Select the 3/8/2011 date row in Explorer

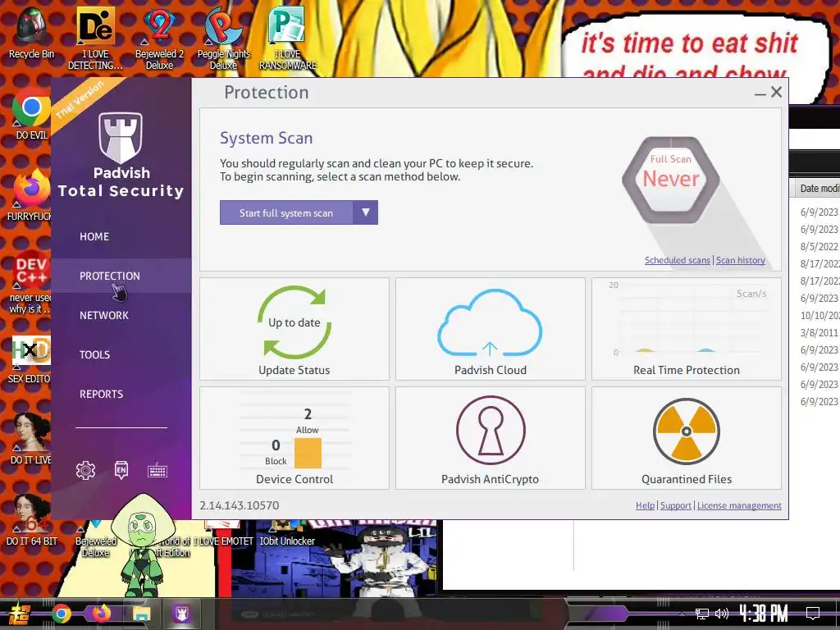819,333
